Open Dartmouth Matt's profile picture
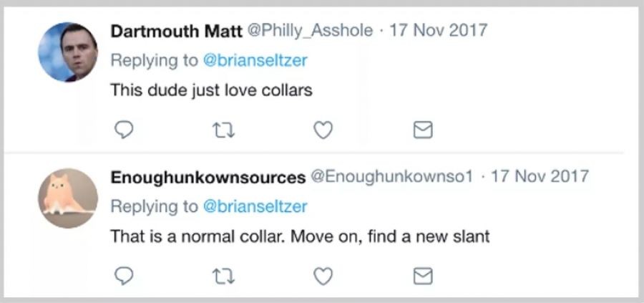 (x=67, y=52)
